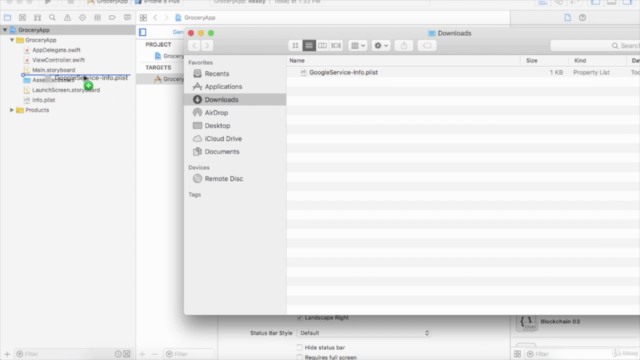Screen dimensions: 640x360
Task: Switch Finder to list view
Action: [x=309, y=45]
